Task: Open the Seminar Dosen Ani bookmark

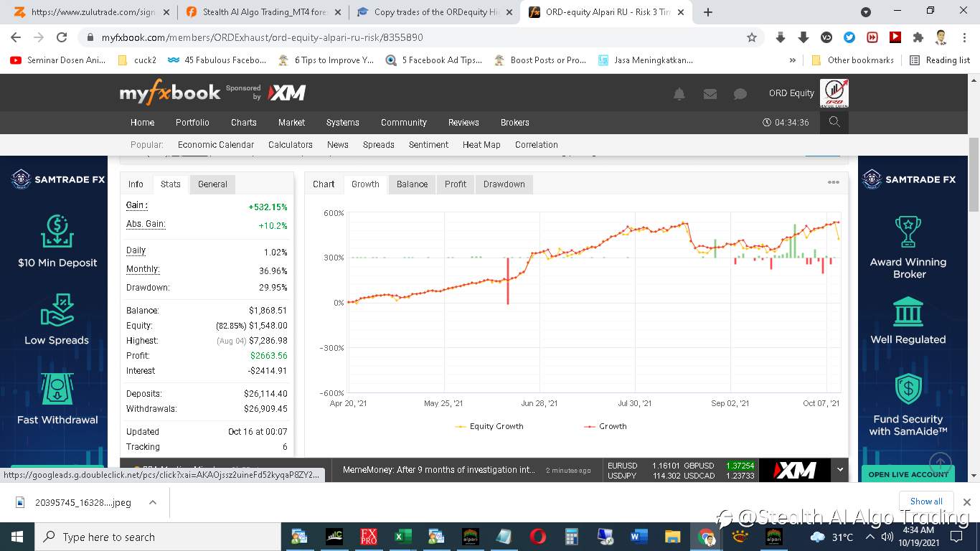Action: coord(58,60)
